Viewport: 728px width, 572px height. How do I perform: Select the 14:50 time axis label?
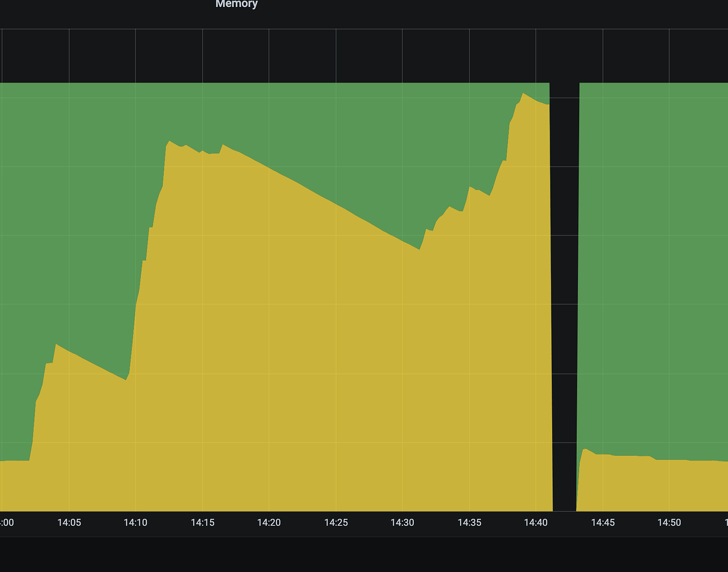(x=669, y=522)
